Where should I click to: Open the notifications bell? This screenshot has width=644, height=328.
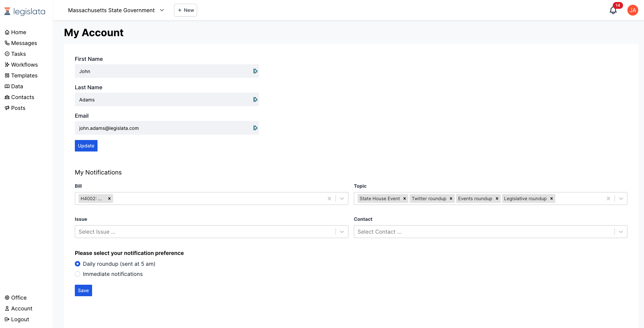coord(613,10)
